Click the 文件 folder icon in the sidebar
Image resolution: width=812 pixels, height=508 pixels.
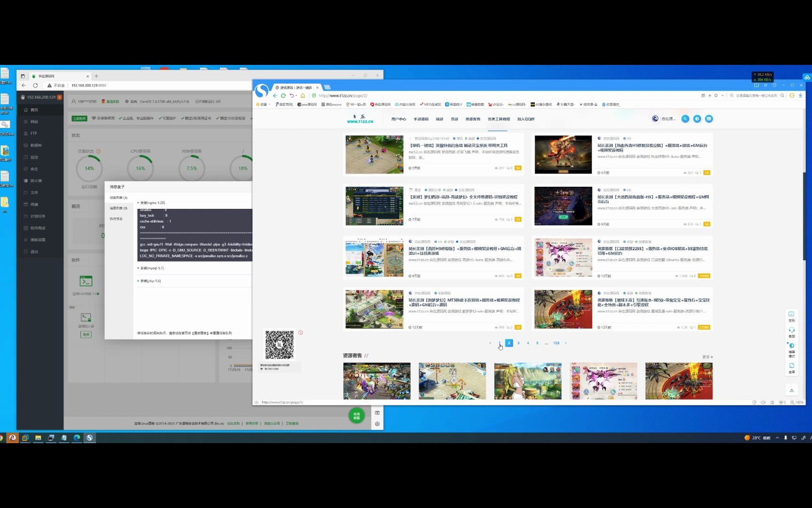click(x=26, y=193)
